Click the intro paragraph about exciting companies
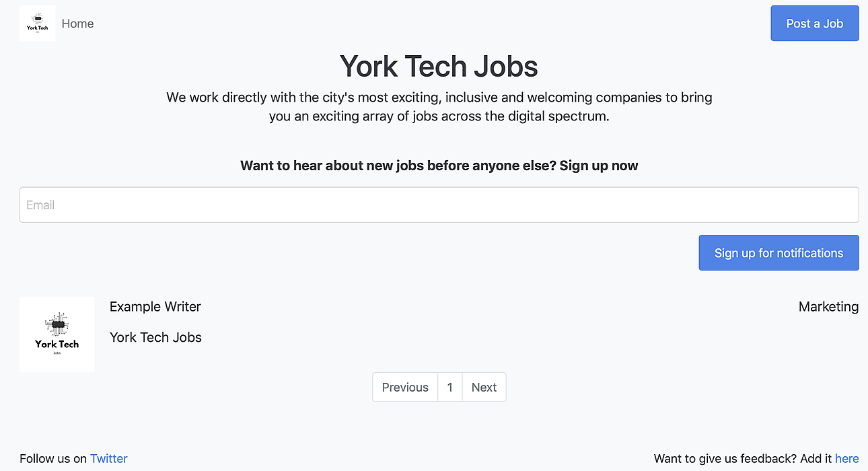 (x=439, y=106)
